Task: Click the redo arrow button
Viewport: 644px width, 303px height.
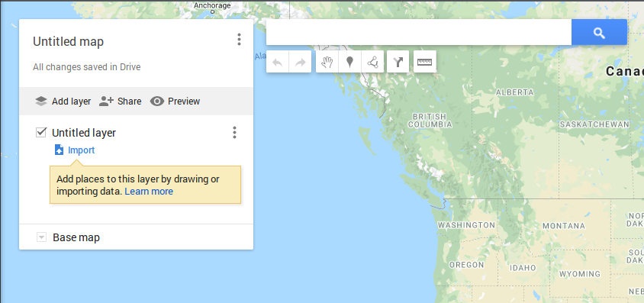Action: click(300, 62)
